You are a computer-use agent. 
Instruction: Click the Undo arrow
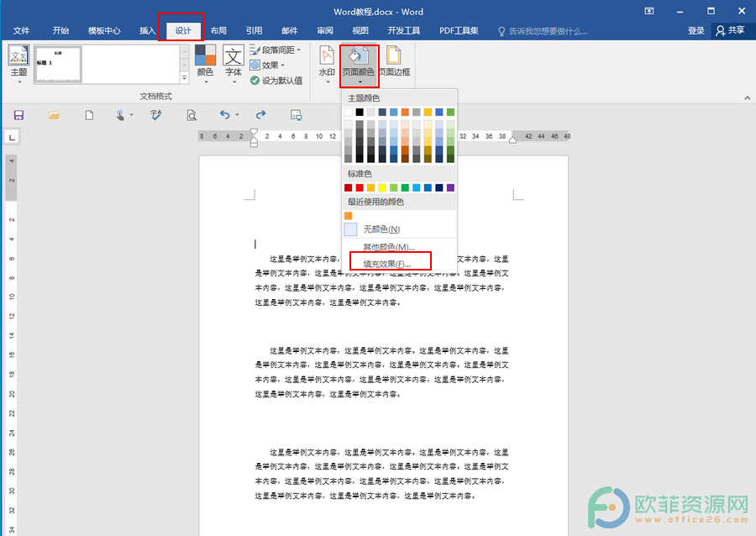224,115
